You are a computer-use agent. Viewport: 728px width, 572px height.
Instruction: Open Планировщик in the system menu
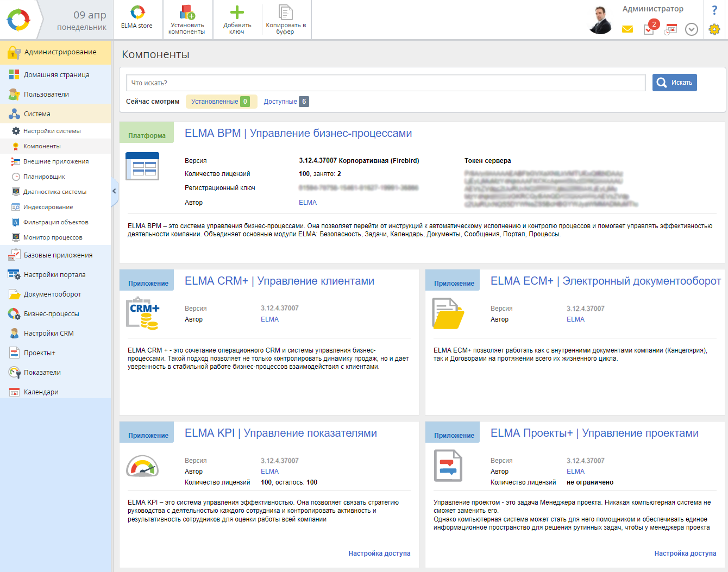[x=44, y=177]
